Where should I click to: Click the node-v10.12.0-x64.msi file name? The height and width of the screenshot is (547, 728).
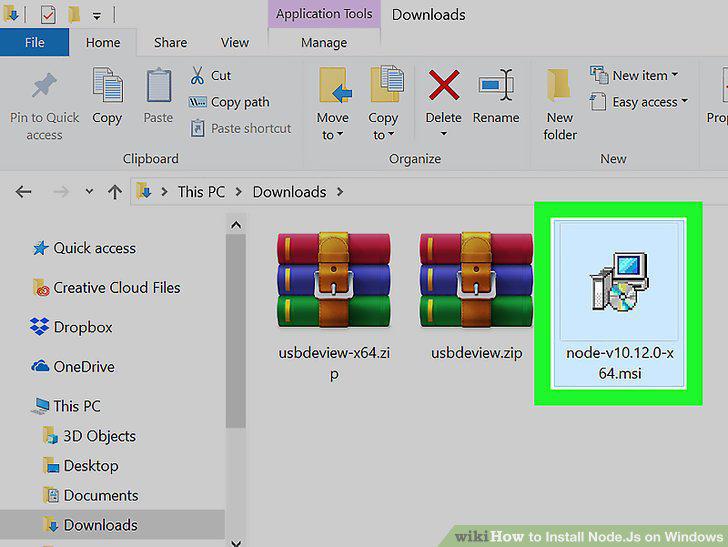point(620,363)
